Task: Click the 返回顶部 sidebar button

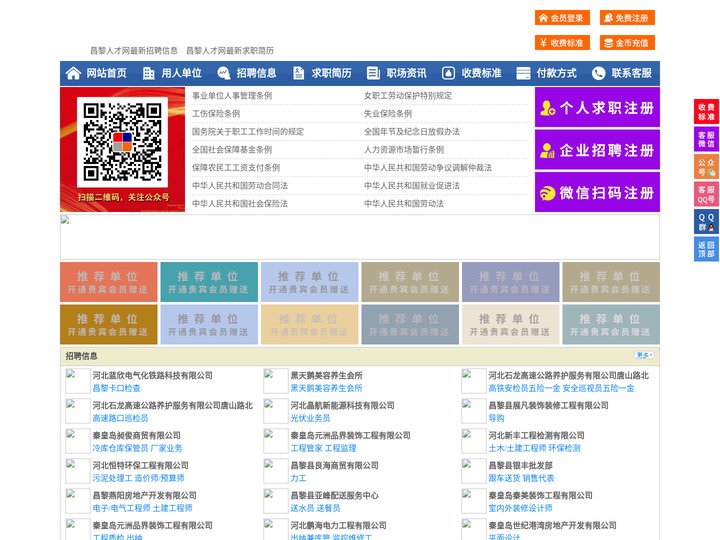Action: tap(706, 249)
